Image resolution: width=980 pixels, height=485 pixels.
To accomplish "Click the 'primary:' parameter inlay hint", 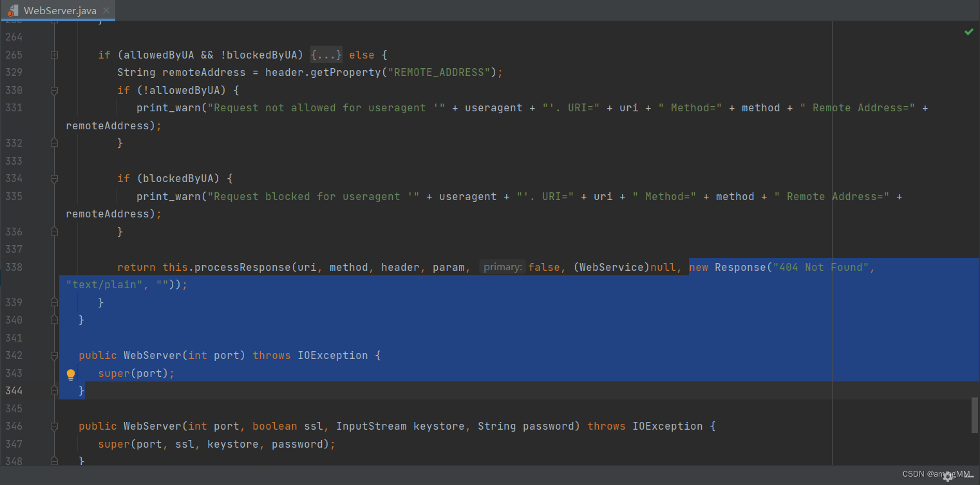I will (503, 267).
